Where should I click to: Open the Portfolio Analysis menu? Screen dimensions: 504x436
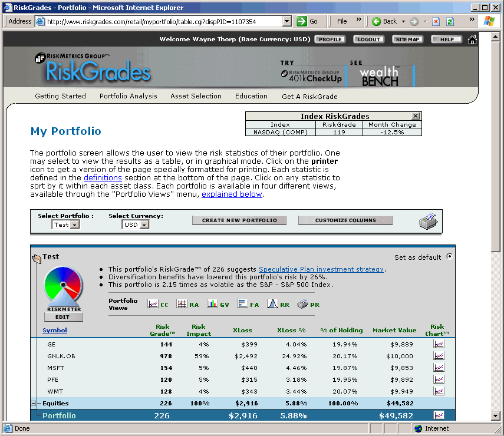(128, 96)
